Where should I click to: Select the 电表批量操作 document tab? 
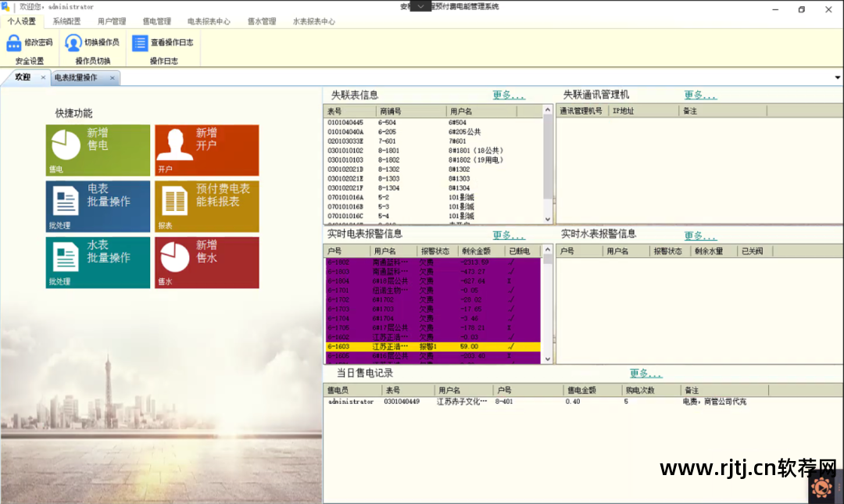coord(76,77)
